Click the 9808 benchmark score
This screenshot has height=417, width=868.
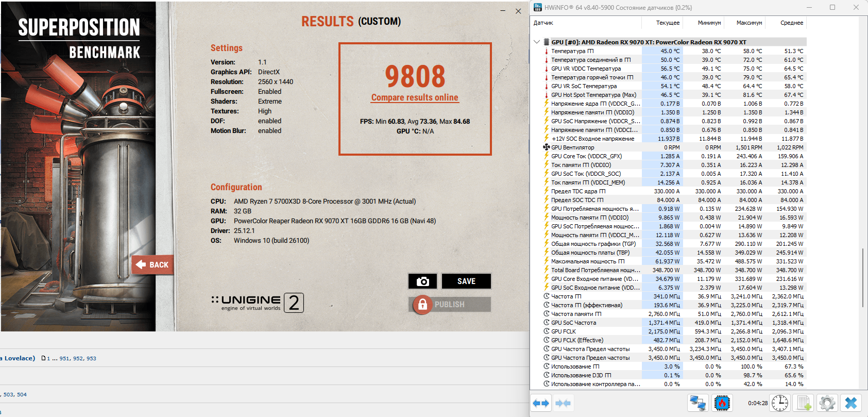click(x=415, y=76)
